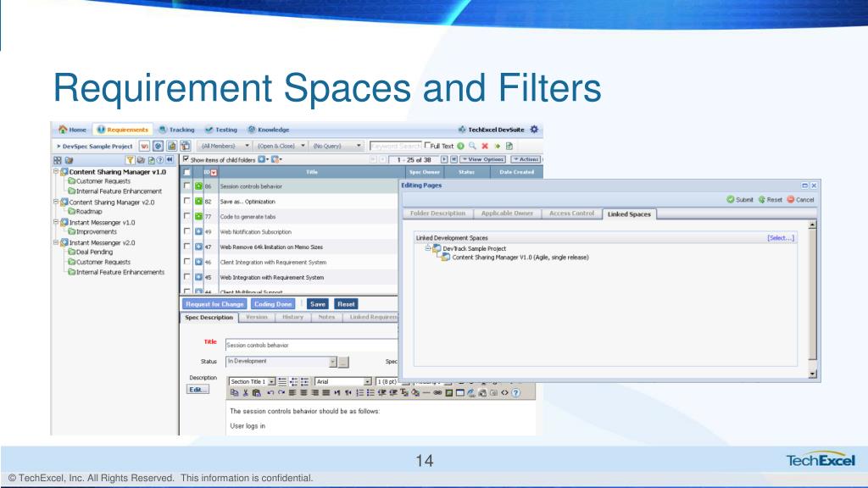
Task: Click the Editing Pages dialog scroll down arrow
Action: tap(812, 374)
